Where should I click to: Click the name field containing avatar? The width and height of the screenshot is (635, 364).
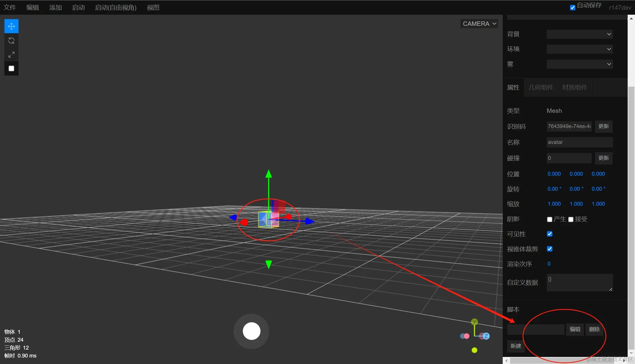point(579,142)
